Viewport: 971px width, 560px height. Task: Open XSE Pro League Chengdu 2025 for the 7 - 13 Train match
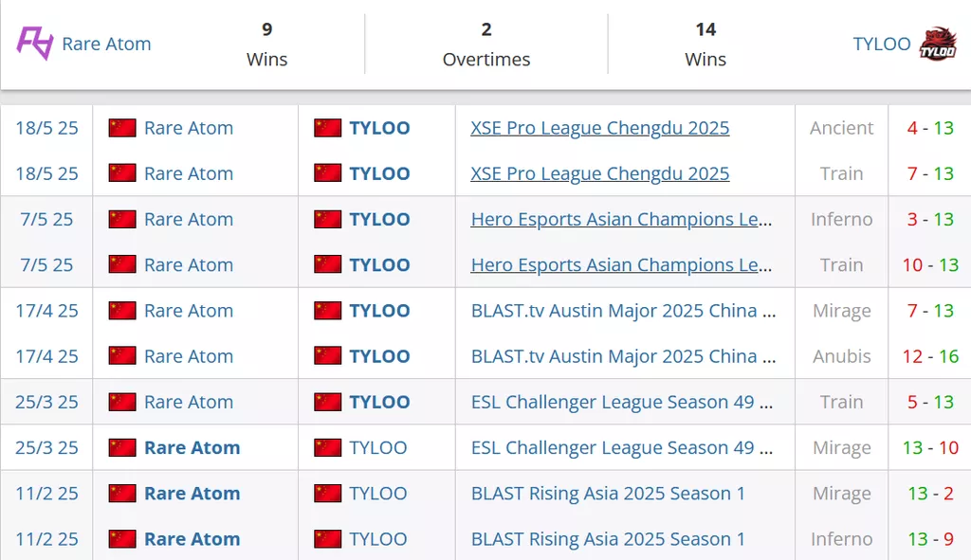[599, 173]
